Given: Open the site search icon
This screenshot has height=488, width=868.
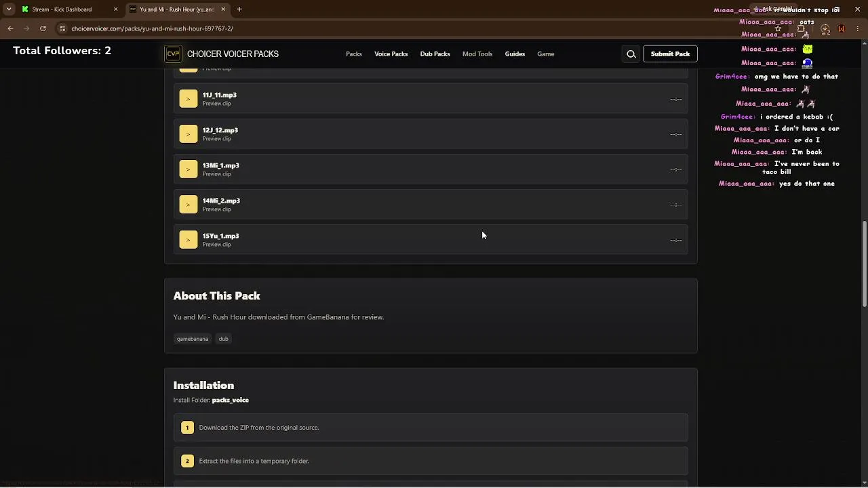Looking at the screenshot, I should click(631, 54).
